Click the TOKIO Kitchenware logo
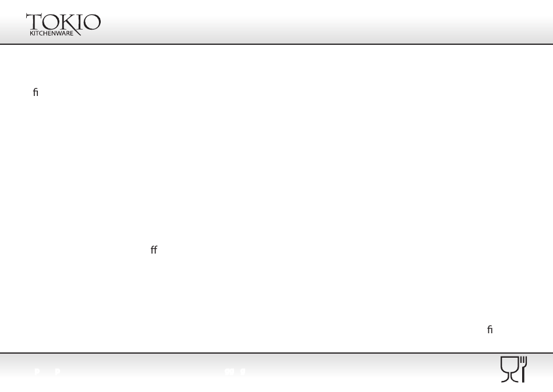The image size is (553, 392). (x=63, y=24)
